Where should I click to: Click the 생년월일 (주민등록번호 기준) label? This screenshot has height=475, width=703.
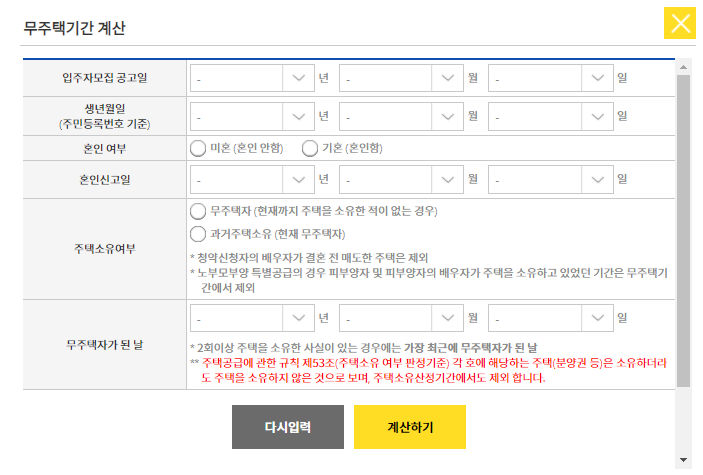coord(104,116)
